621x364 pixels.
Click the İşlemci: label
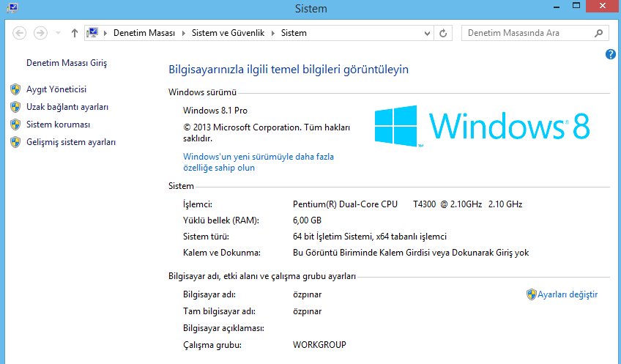pyautogui.click(x=197, y=204)
